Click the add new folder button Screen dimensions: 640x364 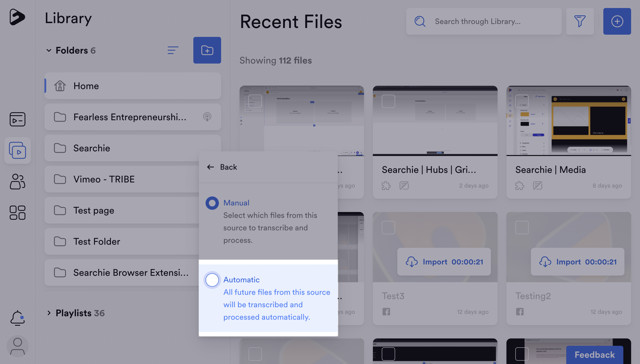point(207,50)
